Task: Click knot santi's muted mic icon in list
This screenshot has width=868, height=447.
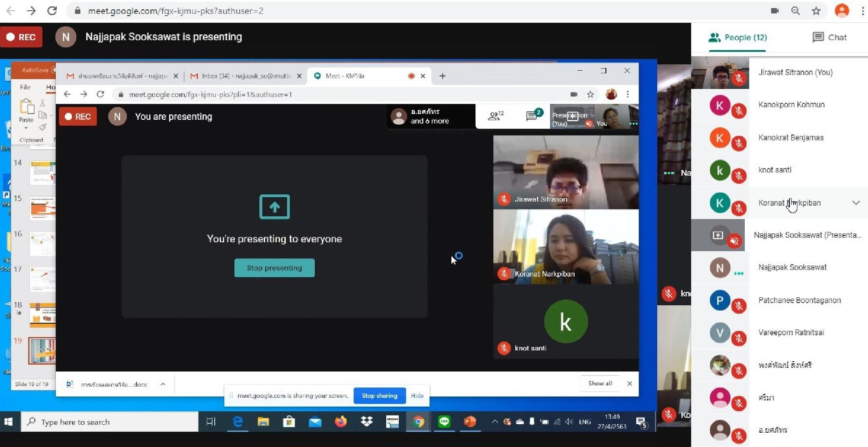Action: 739,176
